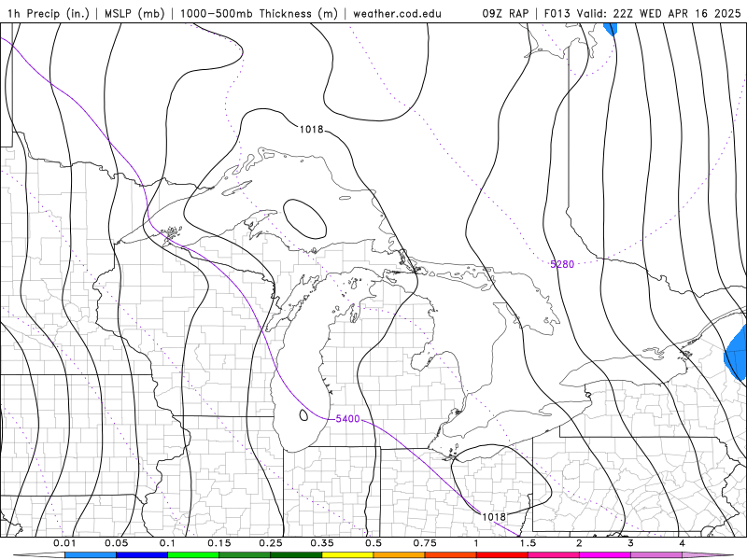Viewport: 747px width, 560px height.
Task: Click the "1000-500mb Thickness (m)" header label
Action: [259, 13]
